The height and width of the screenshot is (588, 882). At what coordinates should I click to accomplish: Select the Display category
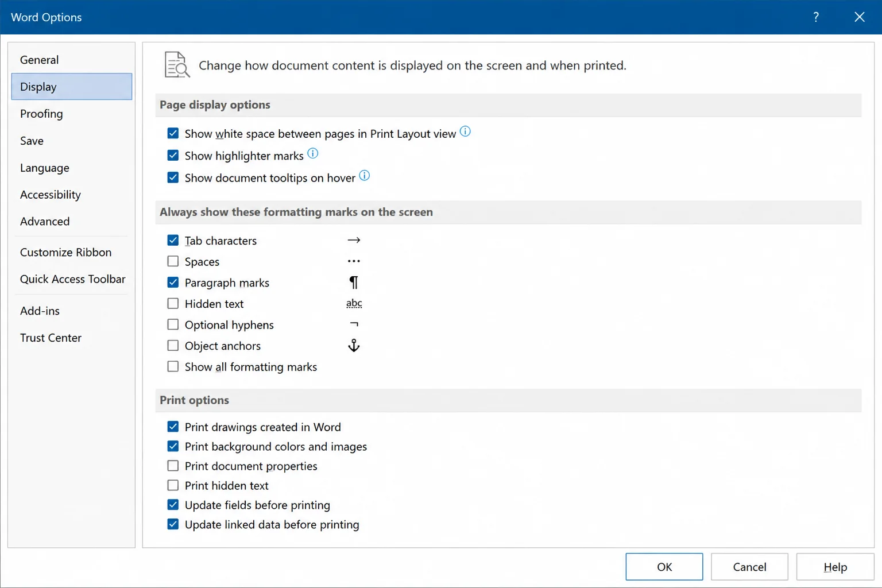point(72,87)
